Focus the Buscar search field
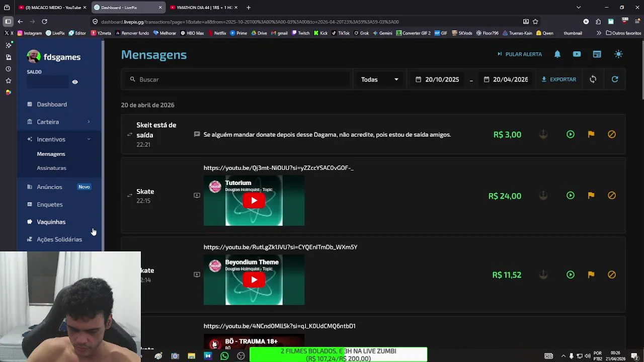The height and width of the screenshot is (362, 644). point(237,79)
